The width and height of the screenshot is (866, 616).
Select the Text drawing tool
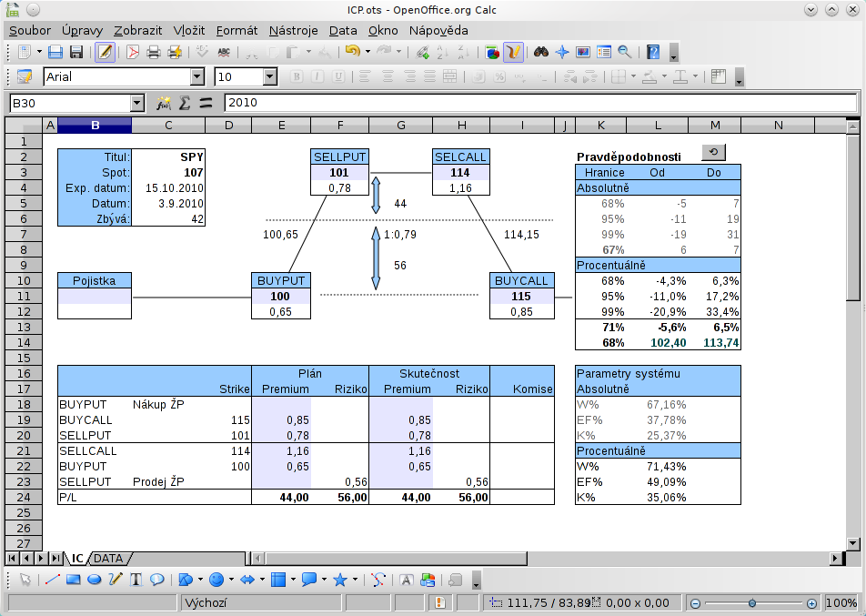point(136,580)
